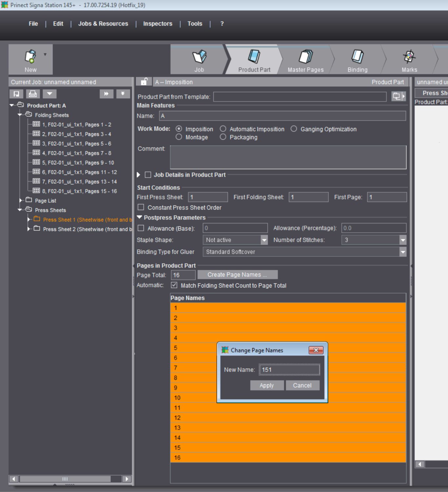Expand the Page List tree node

(x=21, y=200)
